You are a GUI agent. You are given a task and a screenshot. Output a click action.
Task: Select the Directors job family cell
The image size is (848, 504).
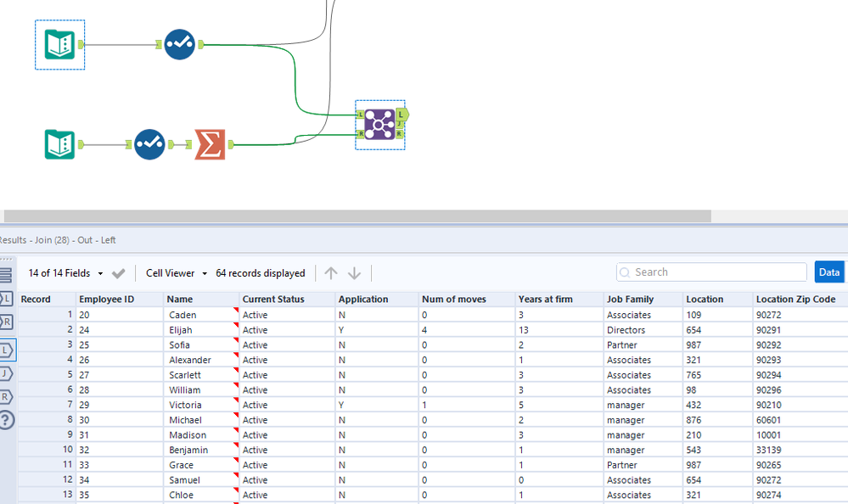click(x=643, y=330)
